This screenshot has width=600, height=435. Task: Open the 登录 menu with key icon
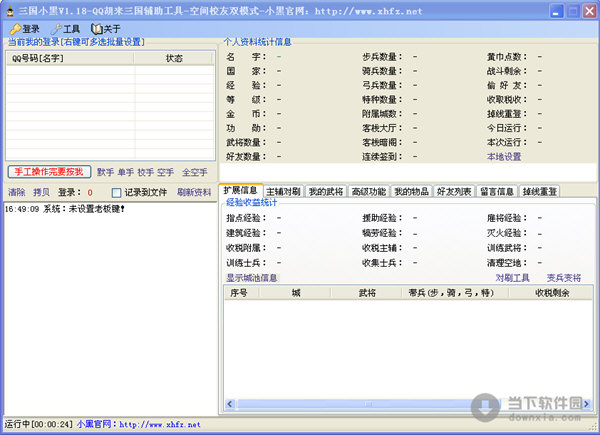(x=25, y=29)
